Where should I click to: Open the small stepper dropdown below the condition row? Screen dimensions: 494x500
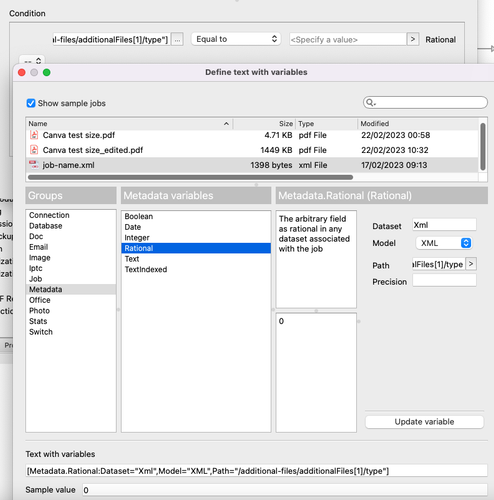[32, 61]
